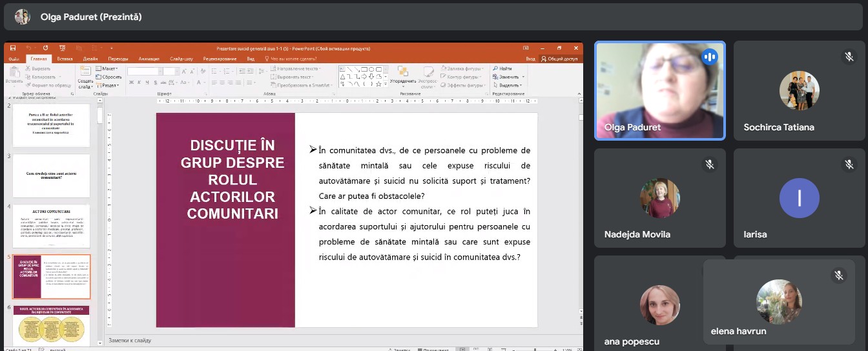This screenshot has height=351, width=868.
Task: Click the Save icon in PowerPoint
Action: 12,48
